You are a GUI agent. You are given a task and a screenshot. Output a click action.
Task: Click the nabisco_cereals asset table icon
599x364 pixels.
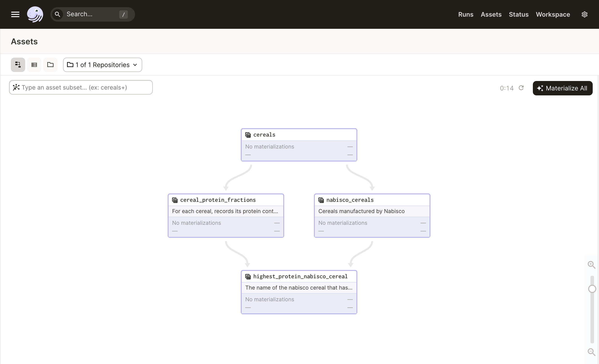pos(321,200)
